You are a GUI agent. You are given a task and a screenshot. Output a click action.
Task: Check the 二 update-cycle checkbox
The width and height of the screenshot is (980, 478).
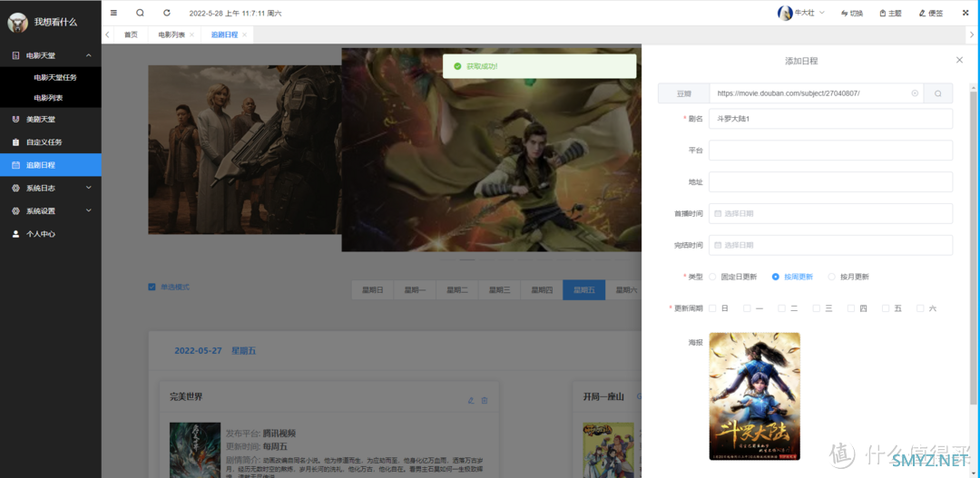(782, 308)
